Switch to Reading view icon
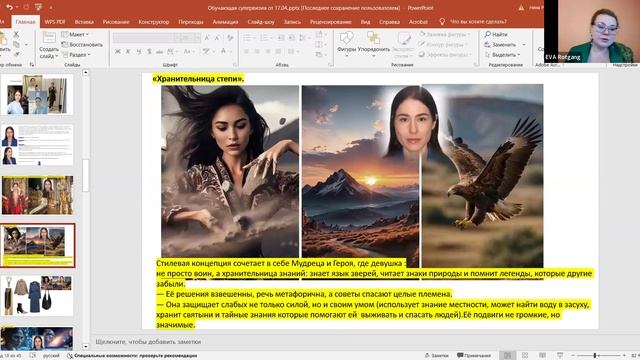Screen dimensions: 640x360 542,356
